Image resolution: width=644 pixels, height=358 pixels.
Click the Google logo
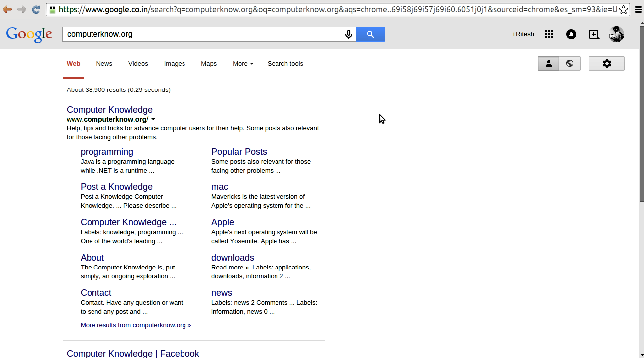coord(29,34)
